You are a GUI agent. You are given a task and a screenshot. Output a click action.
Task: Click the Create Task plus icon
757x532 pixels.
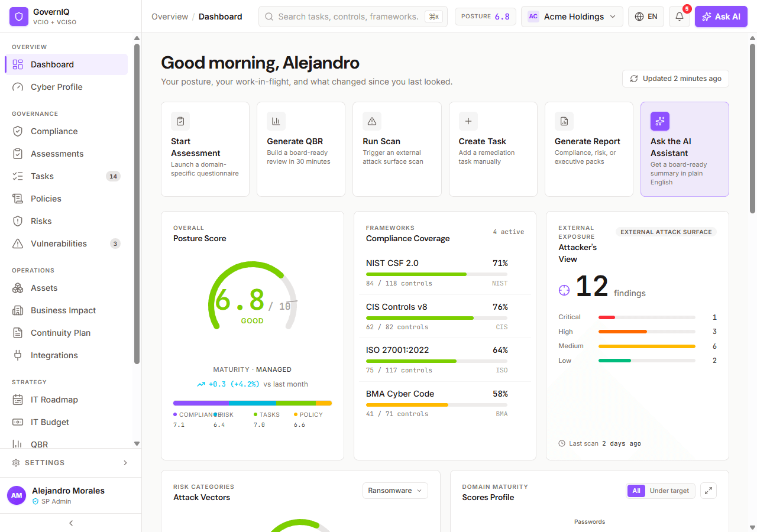click(x=468, y=121)
